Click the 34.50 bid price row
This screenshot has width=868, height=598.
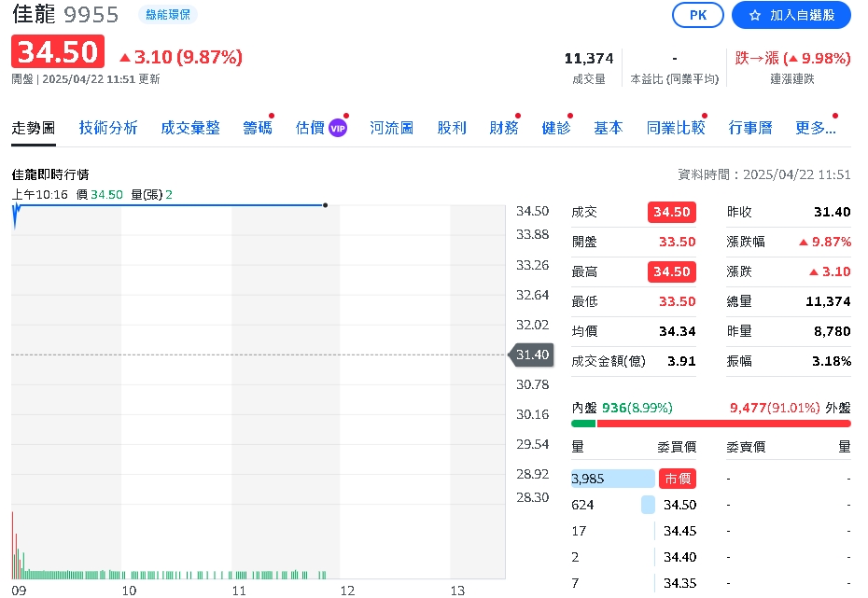pos(679,505)
